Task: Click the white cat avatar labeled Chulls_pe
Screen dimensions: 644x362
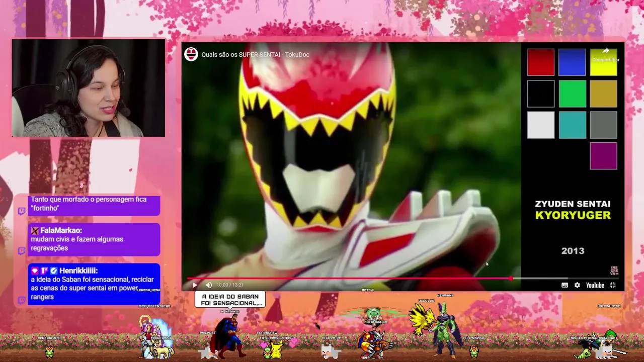Action: 330,350
